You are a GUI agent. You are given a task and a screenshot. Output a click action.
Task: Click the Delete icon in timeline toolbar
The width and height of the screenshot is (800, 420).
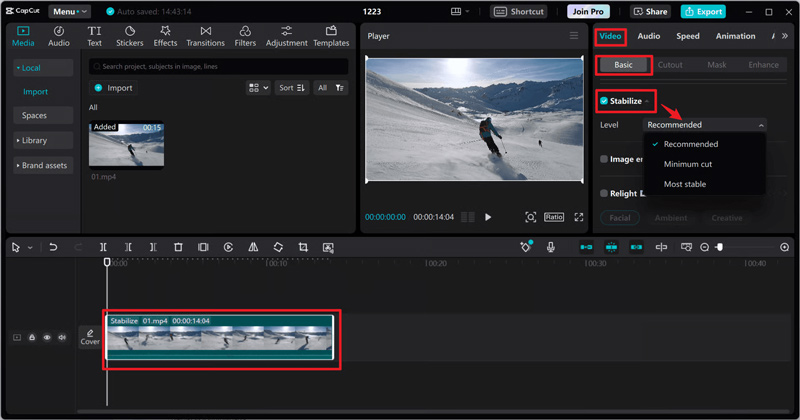[178, 247]
